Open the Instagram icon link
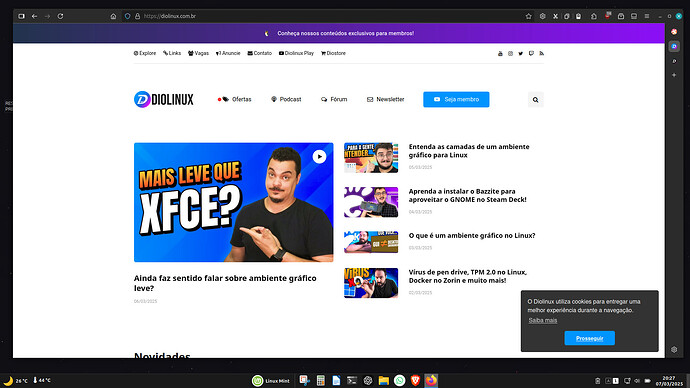 click(510, 54)
